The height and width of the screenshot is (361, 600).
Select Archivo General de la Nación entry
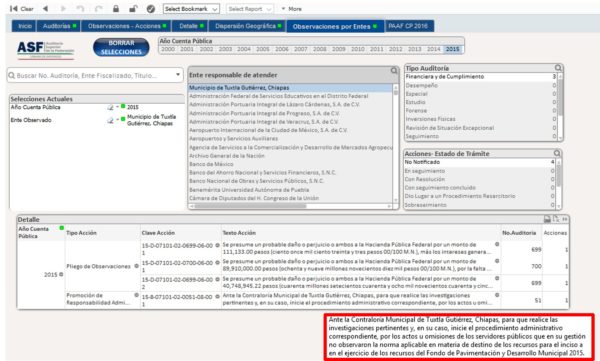[290, 156]
